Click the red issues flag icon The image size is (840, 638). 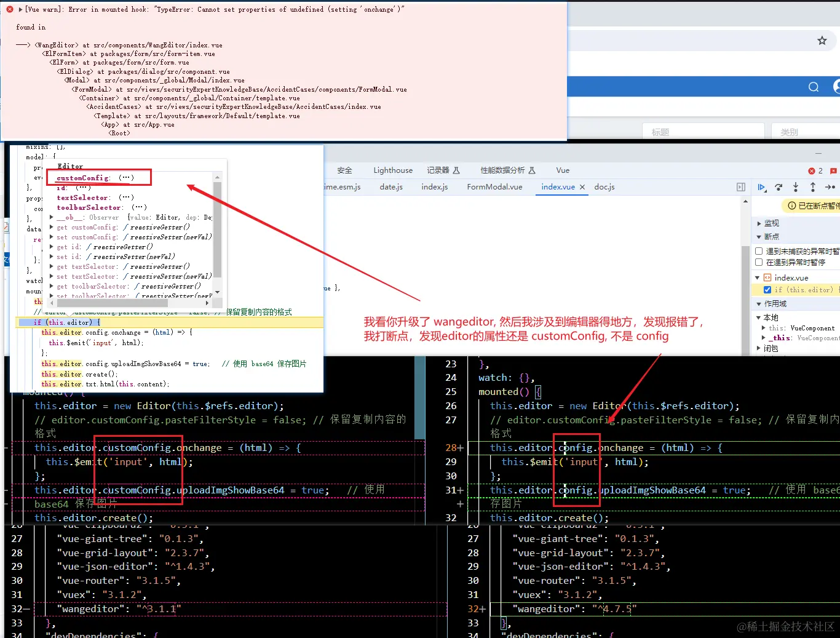pos(834,170)
